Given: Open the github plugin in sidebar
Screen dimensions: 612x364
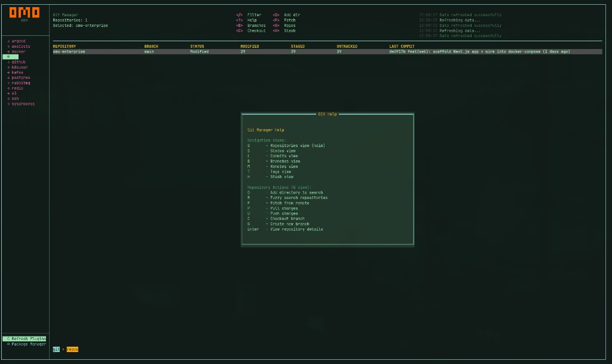Looking at the screenshot, I should [19, 62].
